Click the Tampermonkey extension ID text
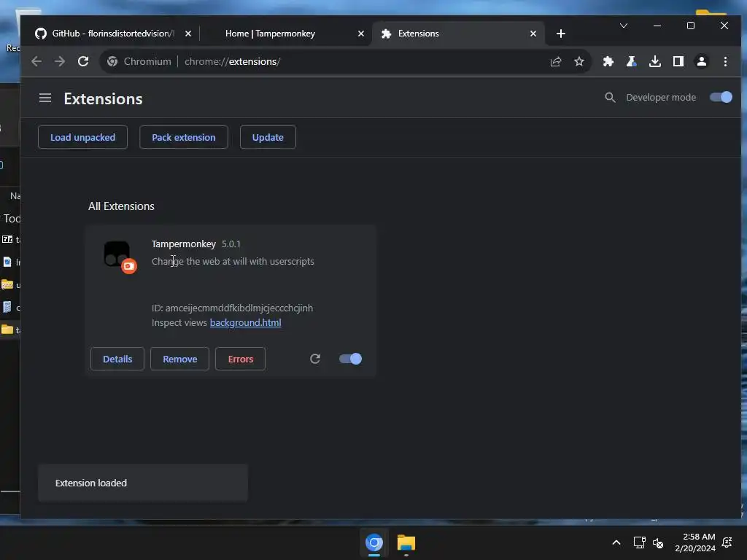Screen dimensions: 747x560 point(232,308)
